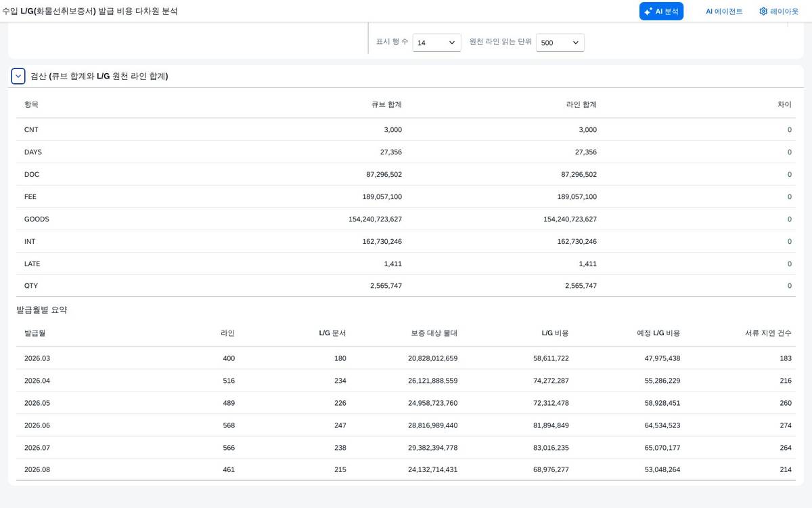Click the 예정 L/G 비용 column header

pos(658,333)
